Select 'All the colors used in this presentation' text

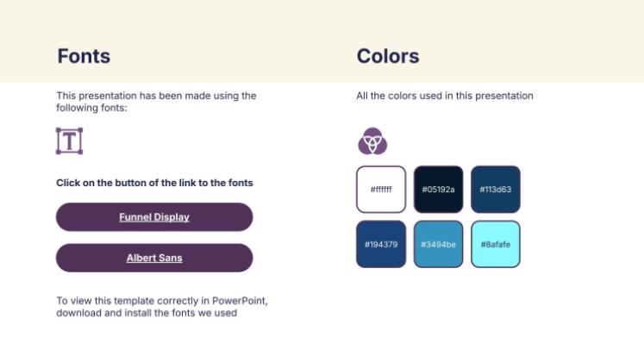(445, 96)
